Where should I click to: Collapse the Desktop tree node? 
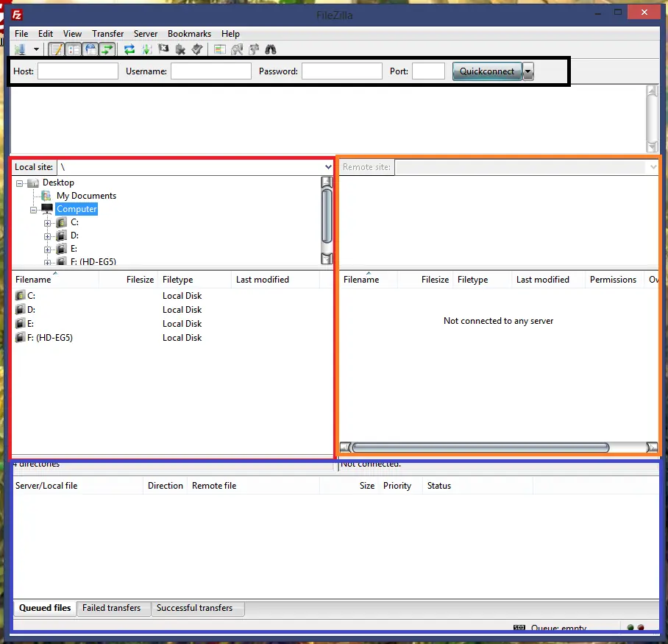[x=20, y=183]
